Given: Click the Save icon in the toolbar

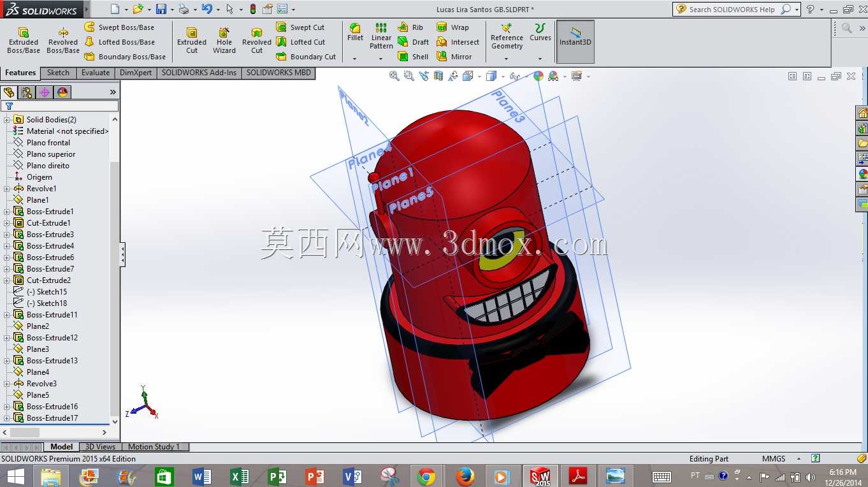Looking at the screenshot, I should (x=161, y=9).
